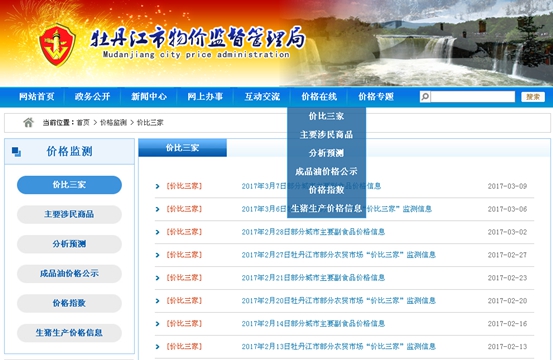
Task: Go to 新闻中心 navigation item
Action: (149, 96)
